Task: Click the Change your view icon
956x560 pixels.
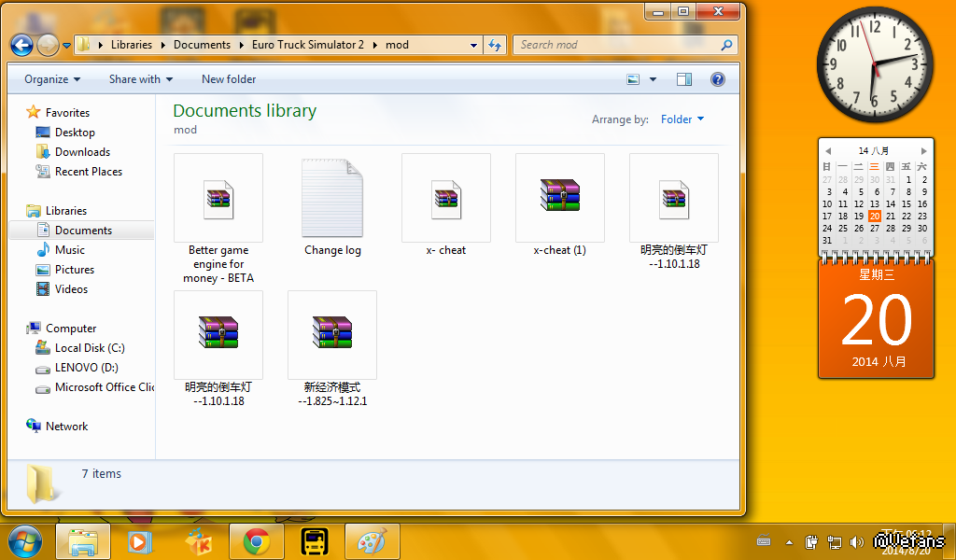Action: [633, 79]
